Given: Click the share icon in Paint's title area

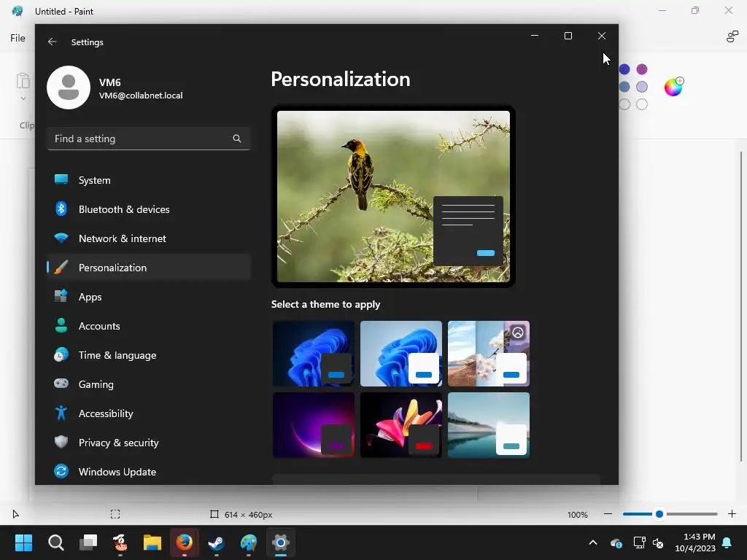Looking at the screenshot, I should tap(732, 36).
